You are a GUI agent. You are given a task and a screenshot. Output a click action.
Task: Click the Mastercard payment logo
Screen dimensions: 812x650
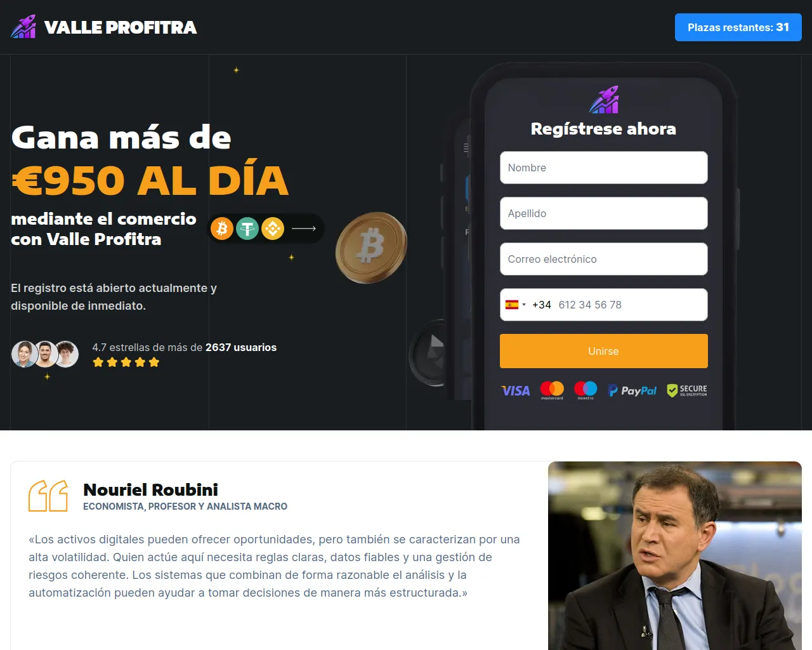coord(552,390)
